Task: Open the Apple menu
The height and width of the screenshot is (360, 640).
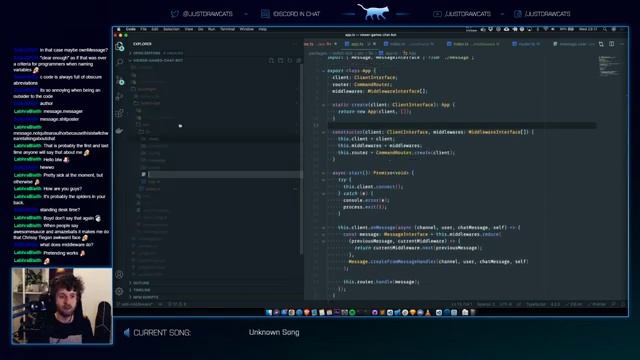Action: click(119, 29)
